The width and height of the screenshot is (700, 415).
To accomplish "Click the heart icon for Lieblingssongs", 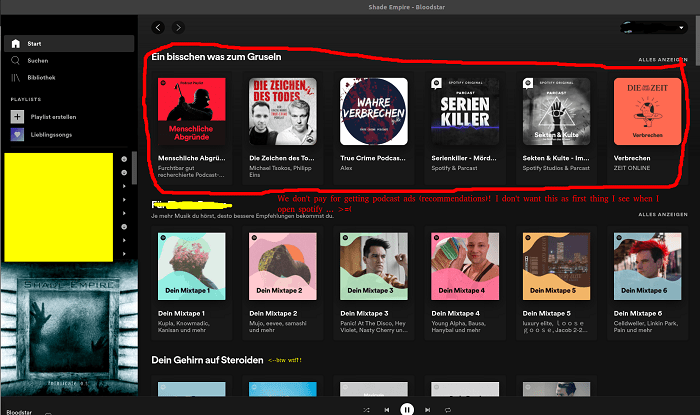I will coord(17,134).
